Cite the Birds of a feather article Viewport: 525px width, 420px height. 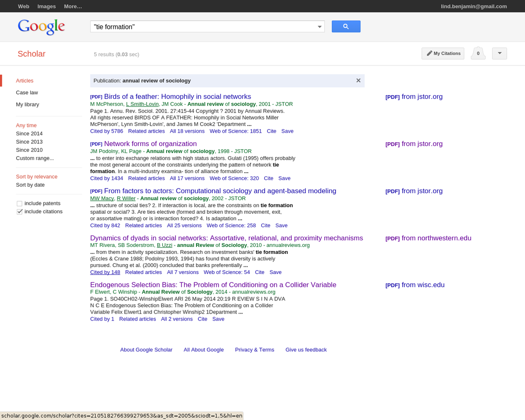pos(272,131)
